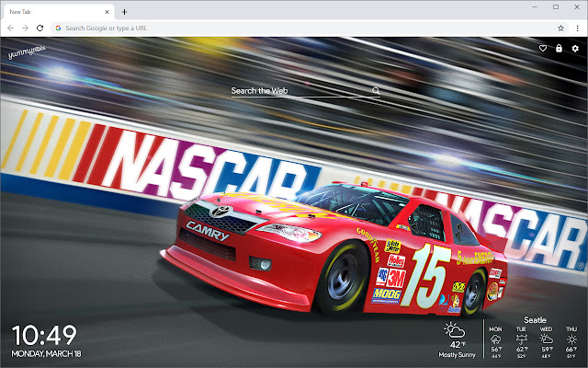Click the current weather partly sunny icon

(x=454, y=330)
